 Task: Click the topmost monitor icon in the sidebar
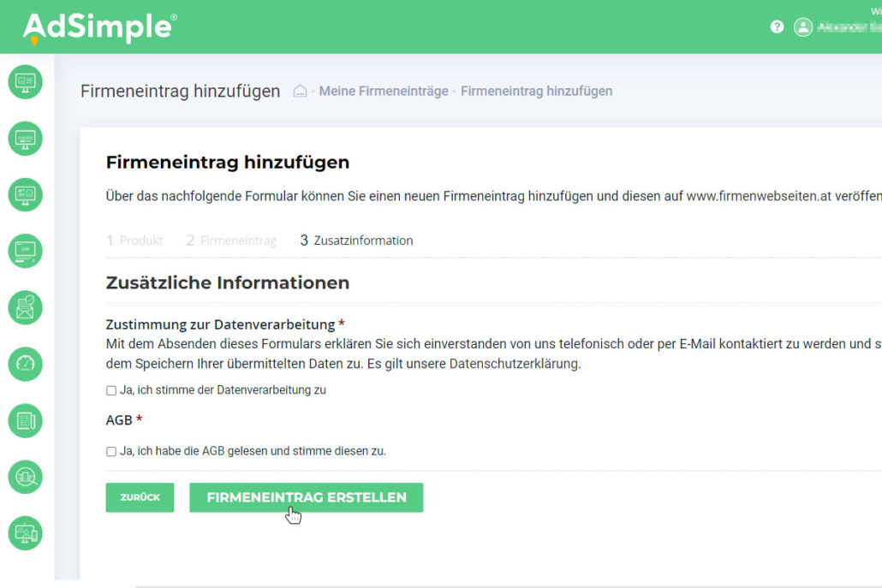(x=25, y=82)
